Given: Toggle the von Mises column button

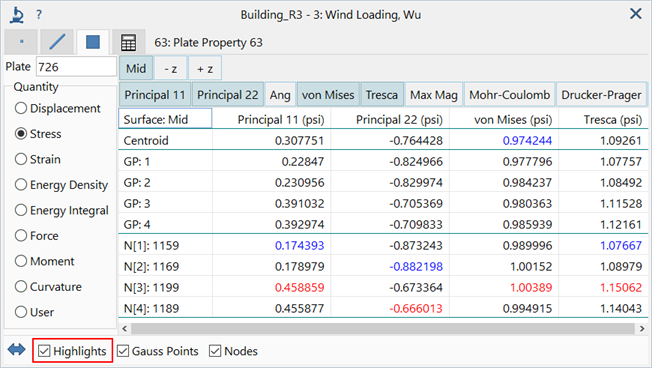Looking at the screenshot, I should [328, 95].
